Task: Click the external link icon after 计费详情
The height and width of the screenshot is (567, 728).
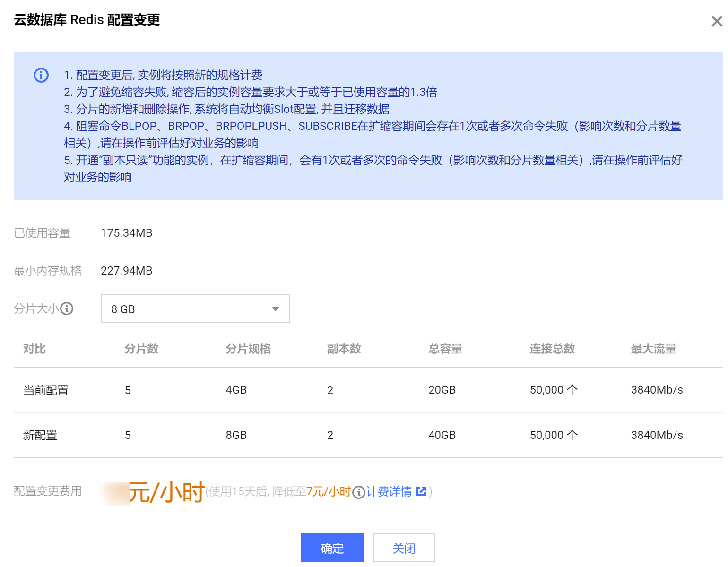Action: coord(421,491)
